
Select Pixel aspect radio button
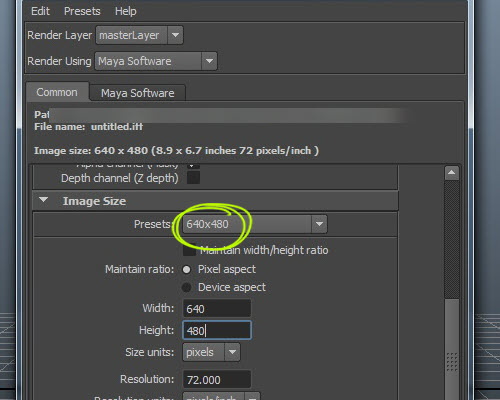(187, 269)
